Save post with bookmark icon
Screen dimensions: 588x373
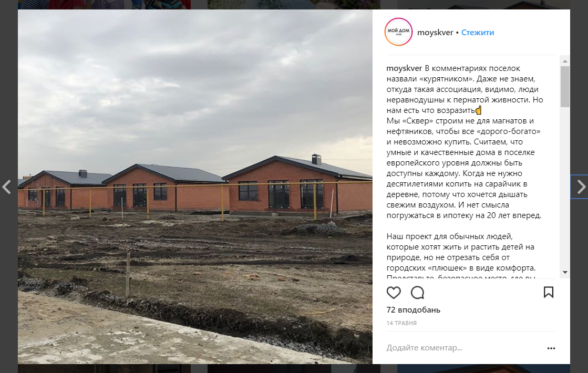(x=548, y=293)
